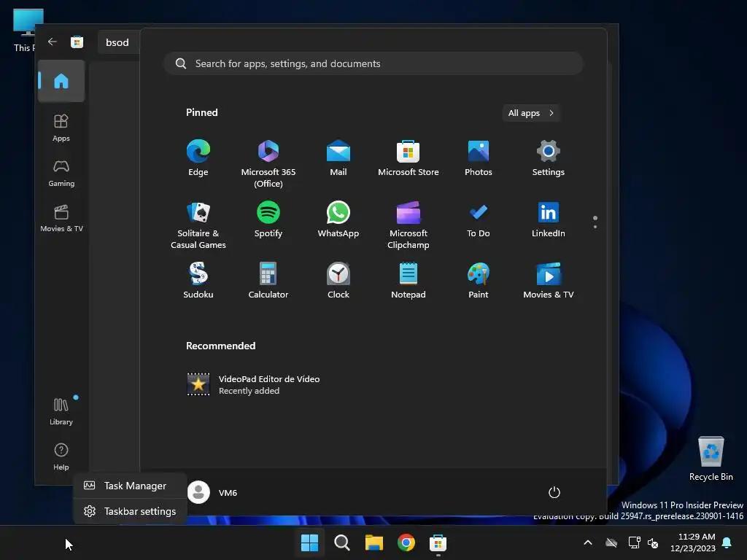The height and width of the screenshot is (560, 747).
Task: Open All apps list
Action: point(531,113)
